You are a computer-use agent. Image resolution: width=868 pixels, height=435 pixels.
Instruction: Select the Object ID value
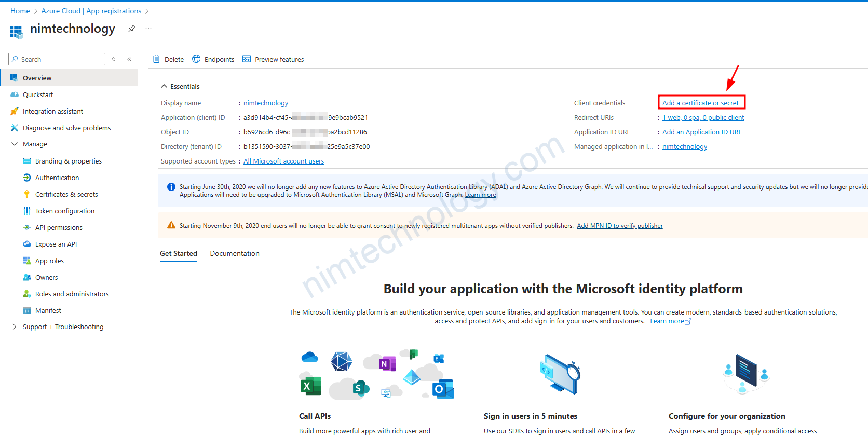[305, 132]
